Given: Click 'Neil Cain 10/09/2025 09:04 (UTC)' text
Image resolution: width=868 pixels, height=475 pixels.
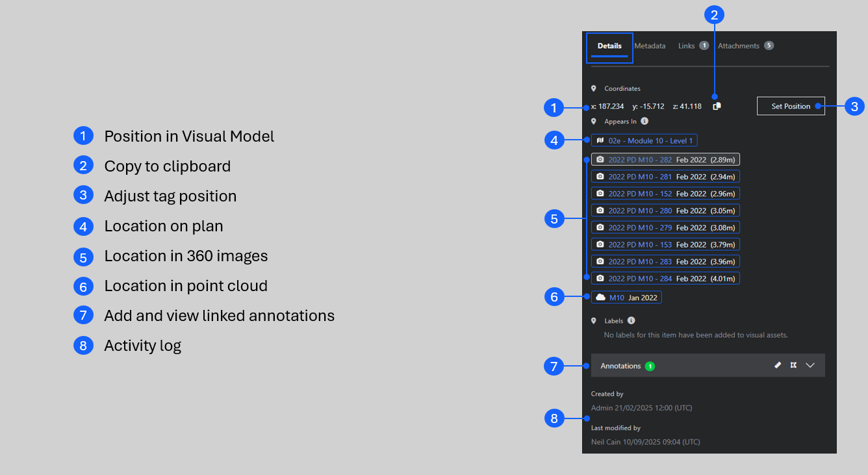Looking at the screenshot, I should coord(645,442).
